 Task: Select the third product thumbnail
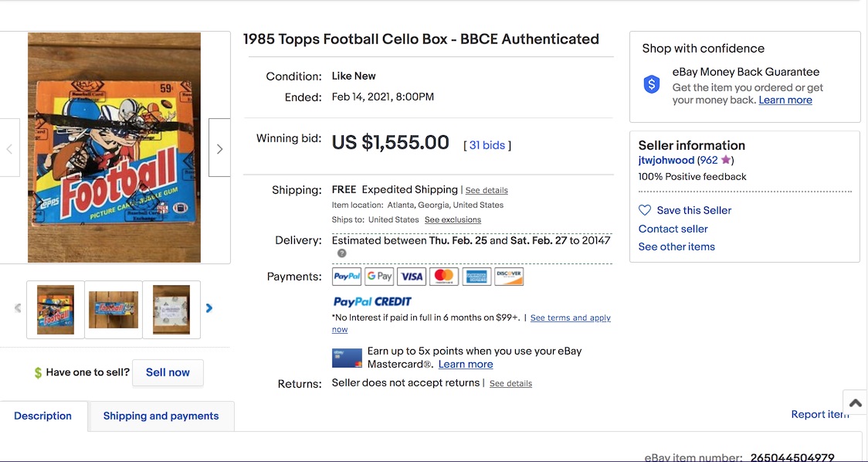(x=171, y=310)
